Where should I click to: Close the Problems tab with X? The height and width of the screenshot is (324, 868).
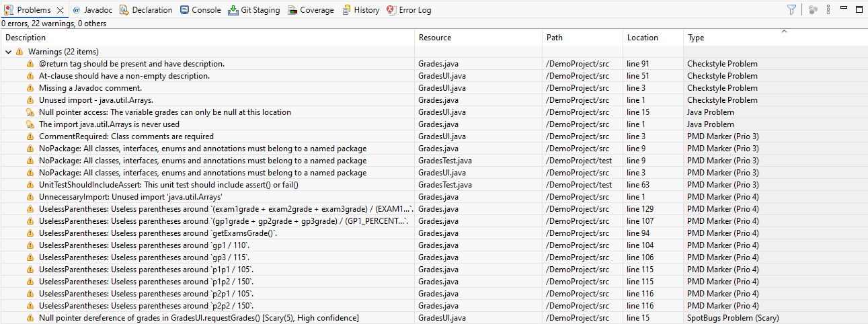60,10
